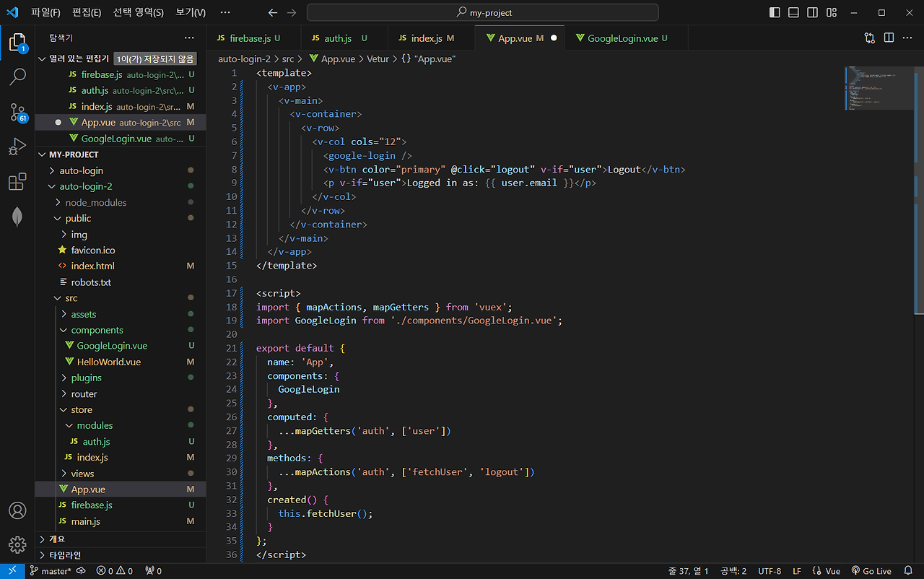Collapse the MY-PROJECT section
The height and width of the screenshot is (579, 924).
point(120,154)
